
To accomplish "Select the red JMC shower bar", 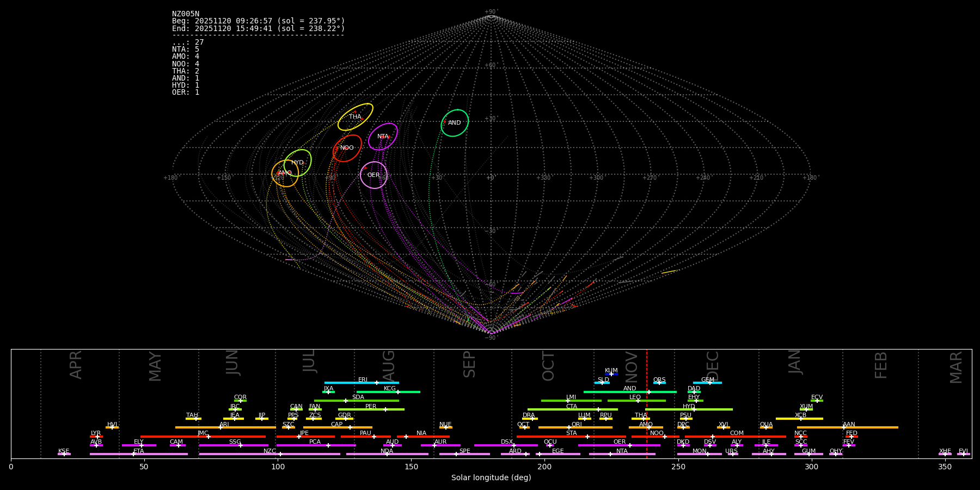I will pos(203,436).
